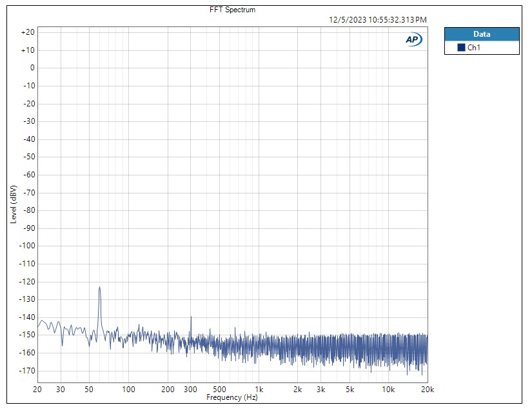Click the 12/5/2023 10:55:32.313 PM timestamp
The image size is (532, 416).
pyautogui.click(x=378, y=20)
